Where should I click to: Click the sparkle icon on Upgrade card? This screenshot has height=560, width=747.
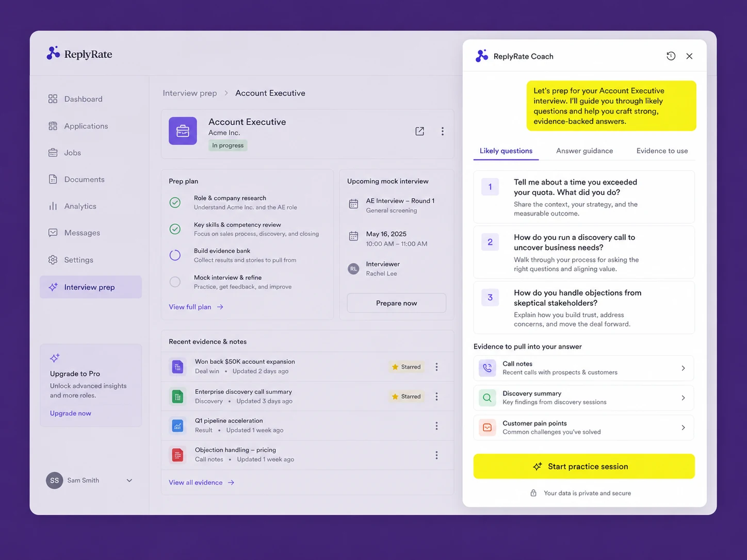click(x=55, y=357)
